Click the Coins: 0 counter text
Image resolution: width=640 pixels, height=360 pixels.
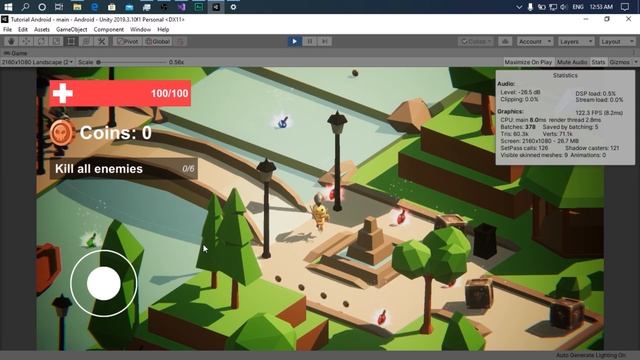coord(116,133)
